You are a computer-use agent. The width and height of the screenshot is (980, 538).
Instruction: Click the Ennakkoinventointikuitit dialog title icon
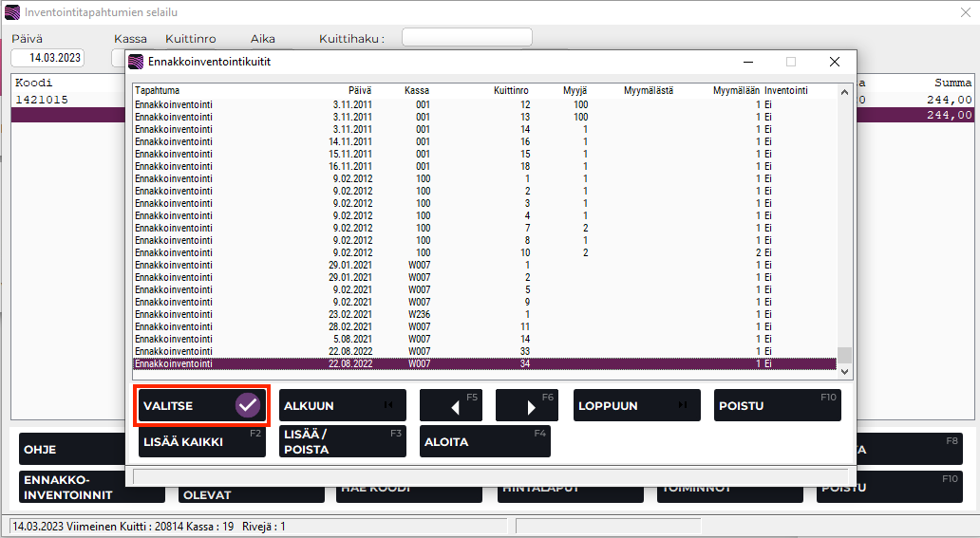(x=137, y=62)
